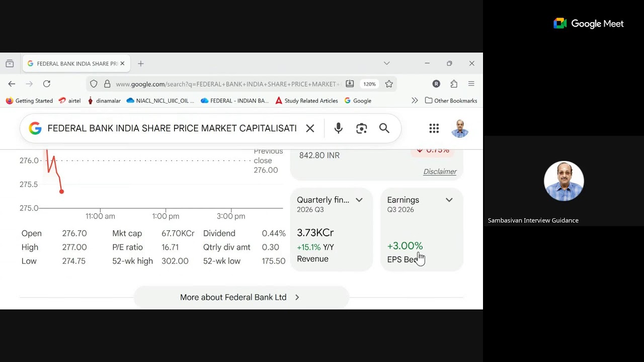Click the red price chart endpoint marker
644x362 pixels.
tap(61, 192)
